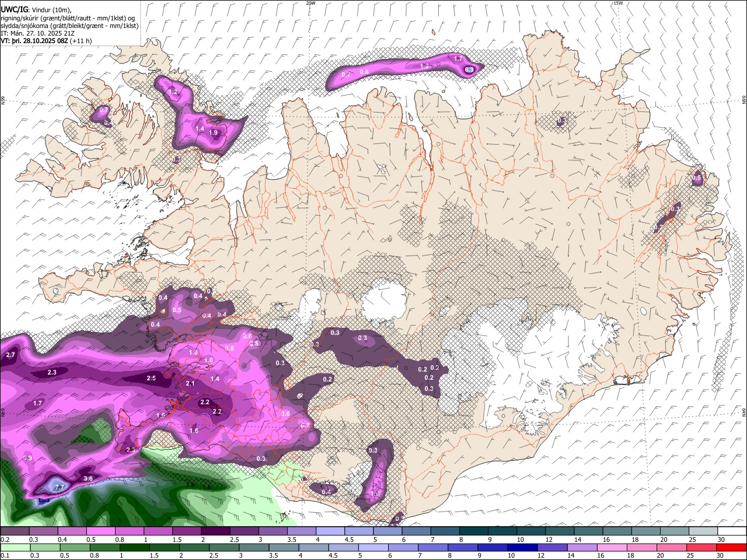The height and width of the screenshot is (560, 747).
Task: Click the 'IT: Mán. 27. 10. 2025 21Z' line
Action: pos(37,33)
